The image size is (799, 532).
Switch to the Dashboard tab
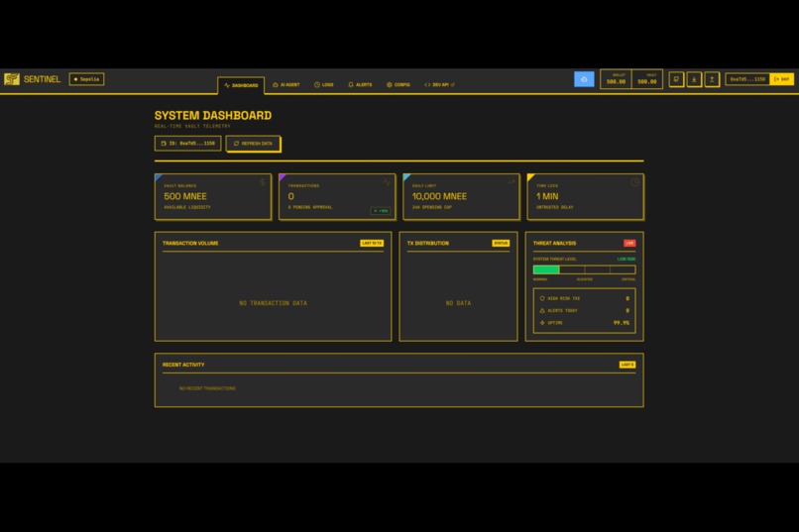coord(241,85)
